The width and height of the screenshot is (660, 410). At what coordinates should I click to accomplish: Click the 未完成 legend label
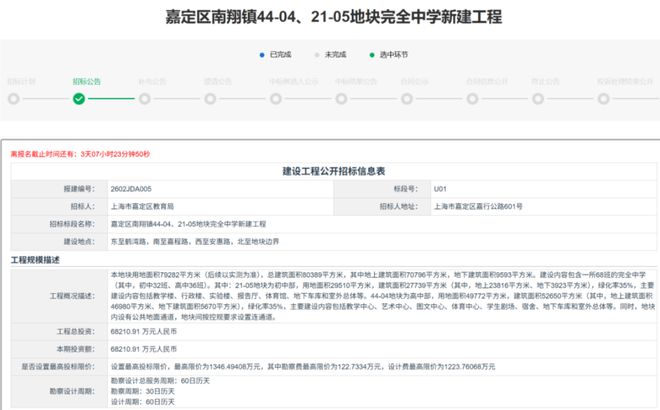(x=335, y=55)
